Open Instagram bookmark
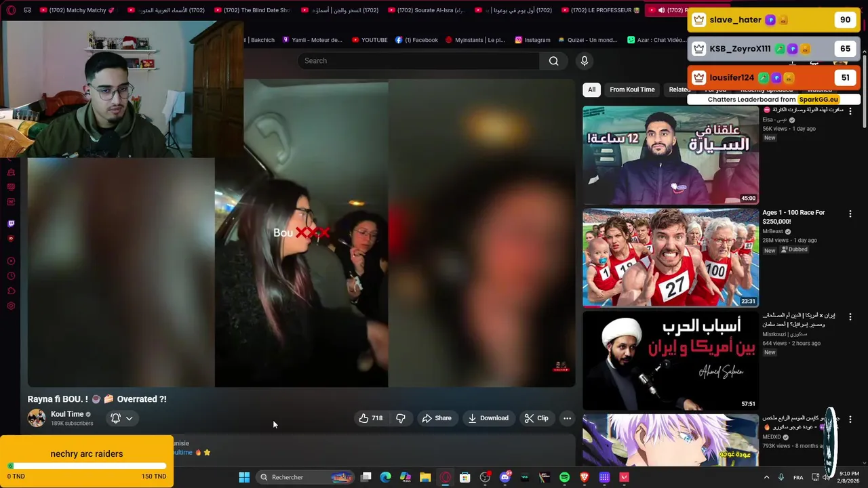 click(x=532, y=40)
